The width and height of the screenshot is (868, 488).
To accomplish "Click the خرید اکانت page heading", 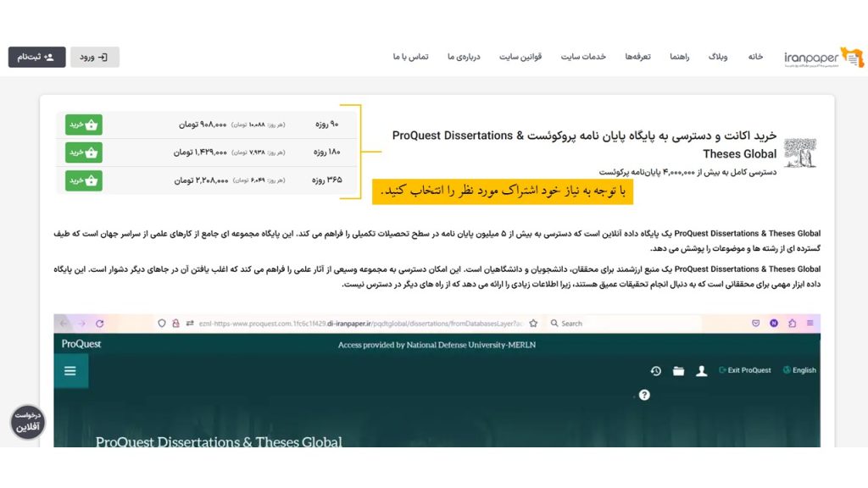I will [x=584, y=144].
